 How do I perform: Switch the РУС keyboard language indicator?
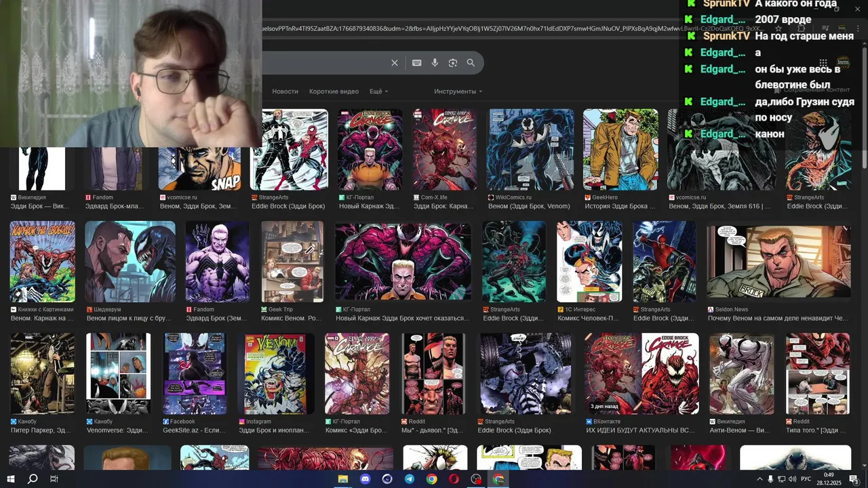coord(807,479)
